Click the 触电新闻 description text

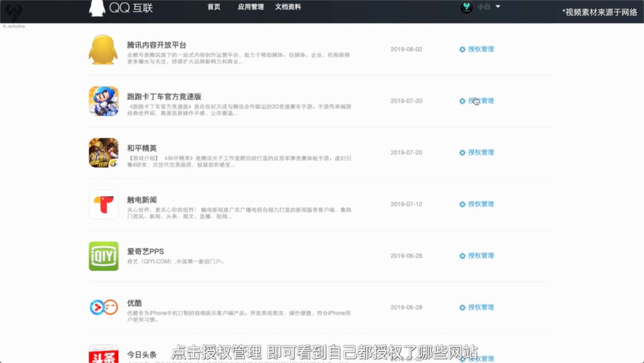click(x=239, y=213)
